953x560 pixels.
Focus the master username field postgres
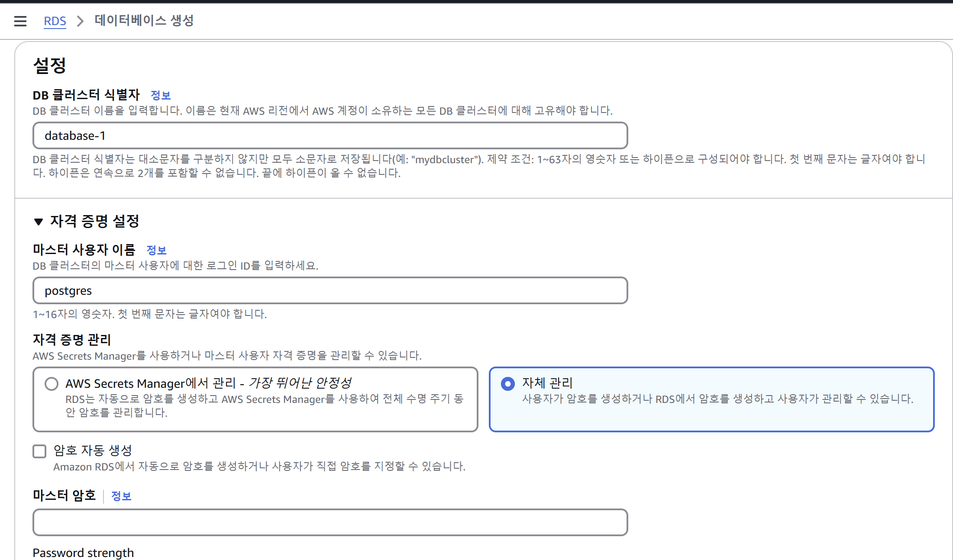click(330, 290)
